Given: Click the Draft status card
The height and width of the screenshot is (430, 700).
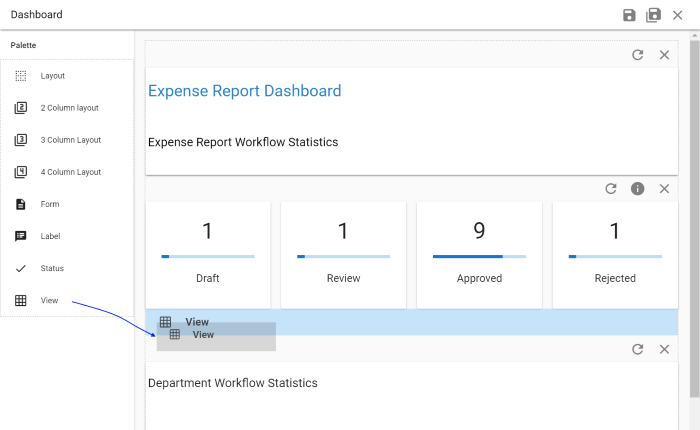Looking at the screenshot, I should 208,255.
